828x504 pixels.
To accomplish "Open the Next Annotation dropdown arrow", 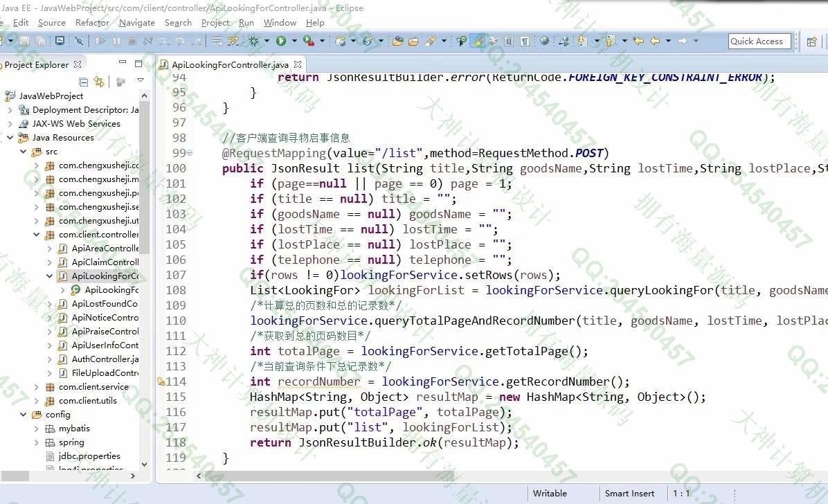I will (597, 42).
